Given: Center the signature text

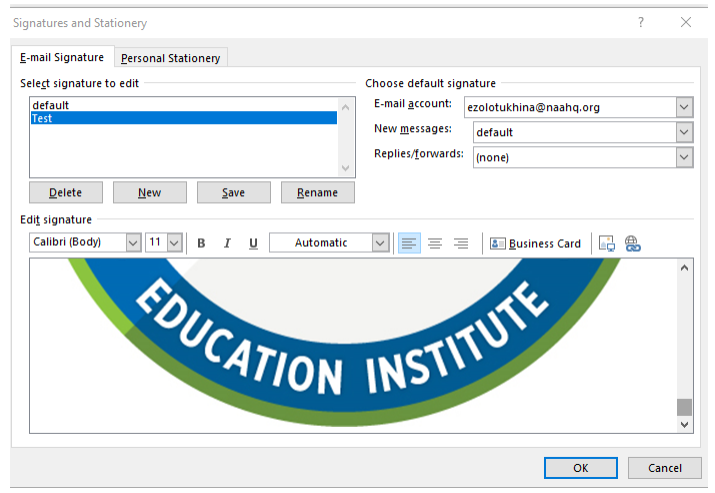Looking at the screenshot, I should tap(435, 243).
